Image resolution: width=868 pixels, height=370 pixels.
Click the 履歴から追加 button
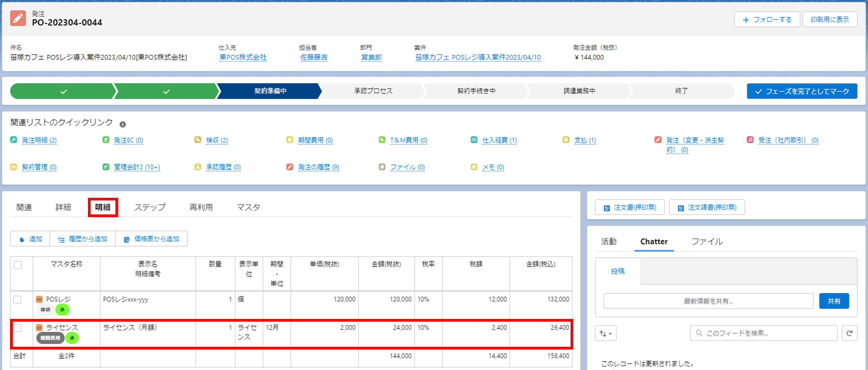point(83,239)
